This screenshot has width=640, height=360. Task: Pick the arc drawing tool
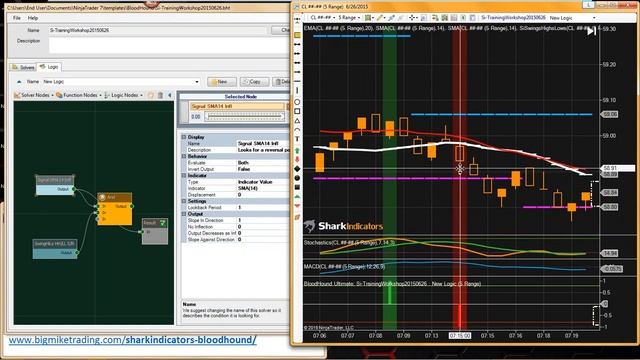point(297,130)
